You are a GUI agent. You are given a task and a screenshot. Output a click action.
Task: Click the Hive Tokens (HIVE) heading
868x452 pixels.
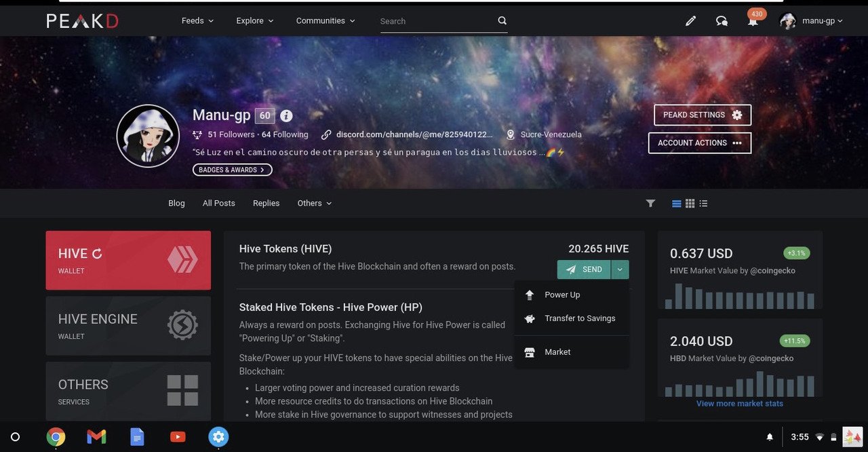(285, 249)
